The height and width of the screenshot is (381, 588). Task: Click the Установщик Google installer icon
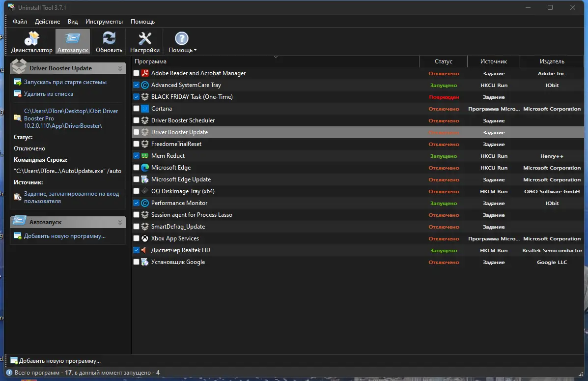(x=145, y=262)
